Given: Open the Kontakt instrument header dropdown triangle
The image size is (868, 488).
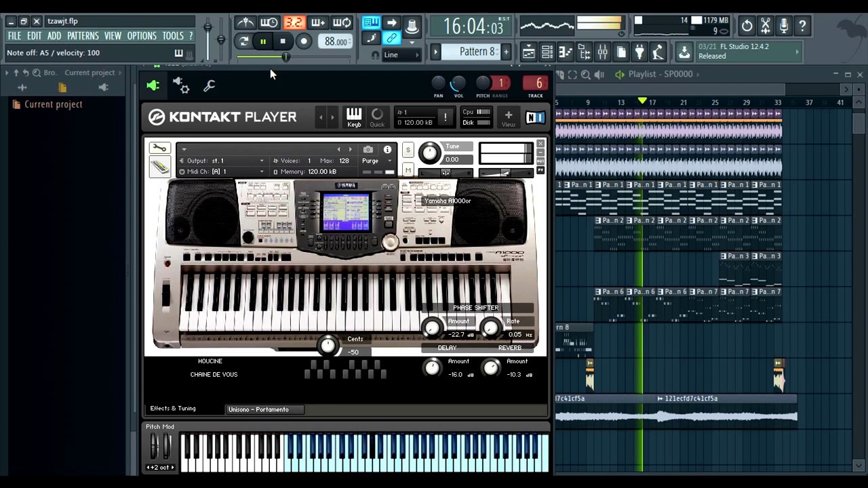Looking at the screenshot, I should [184, 150].
